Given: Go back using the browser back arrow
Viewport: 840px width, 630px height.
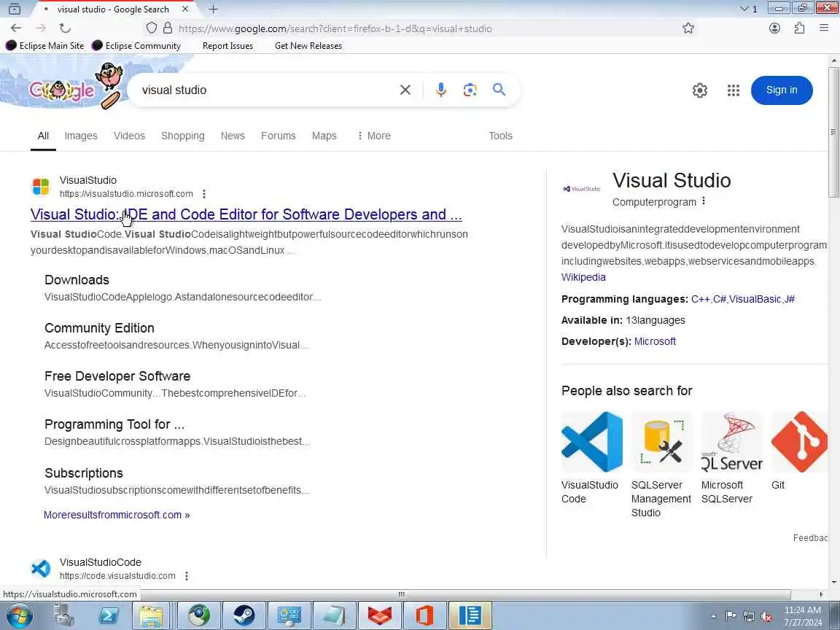Looking at the screenshot, I should tap(16, 28).
